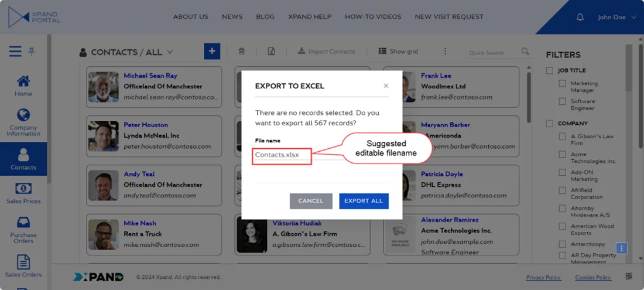Open the John Doe user menu
This screenshot has width=644, height=290.
616,18
